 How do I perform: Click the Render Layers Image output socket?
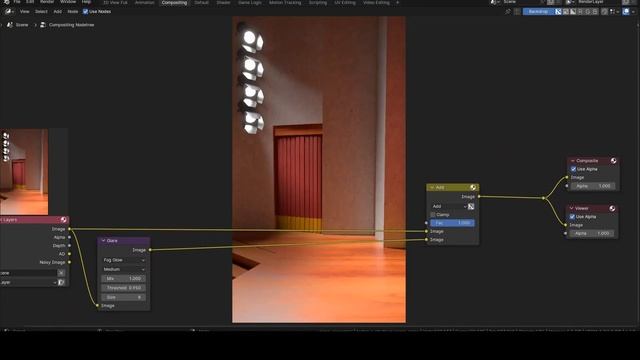point(69,229)
